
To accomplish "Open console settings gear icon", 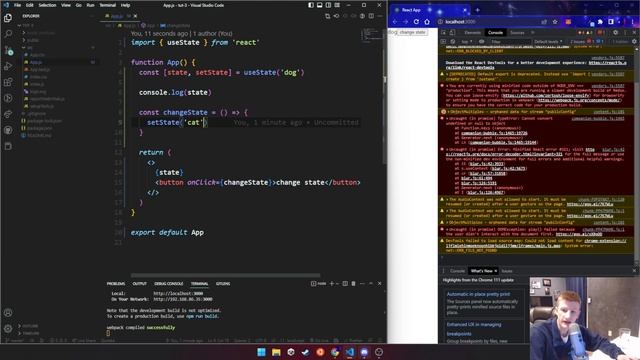I will click(x=634, y=42).
